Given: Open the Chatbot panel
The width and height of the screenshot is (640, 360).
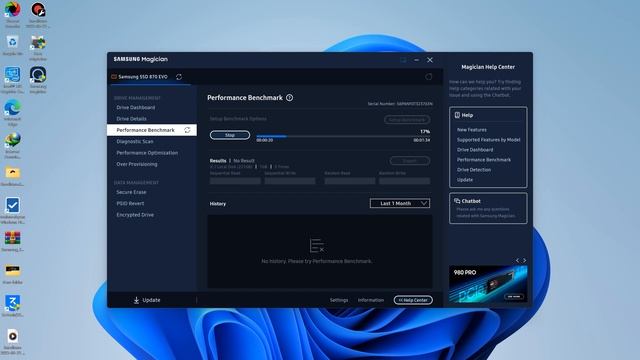Looking at the screenshot, I should tap(488, 208).
